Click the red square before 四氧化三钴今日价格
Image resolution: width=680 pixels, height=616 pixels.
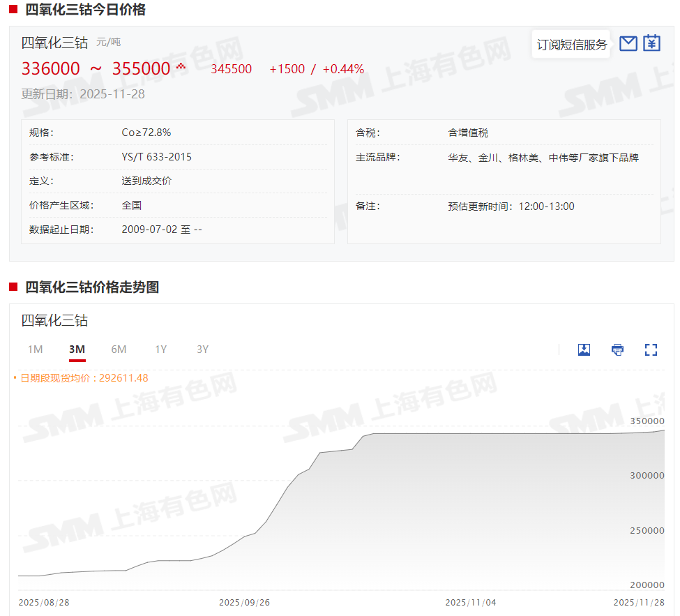tap(13, 10)
